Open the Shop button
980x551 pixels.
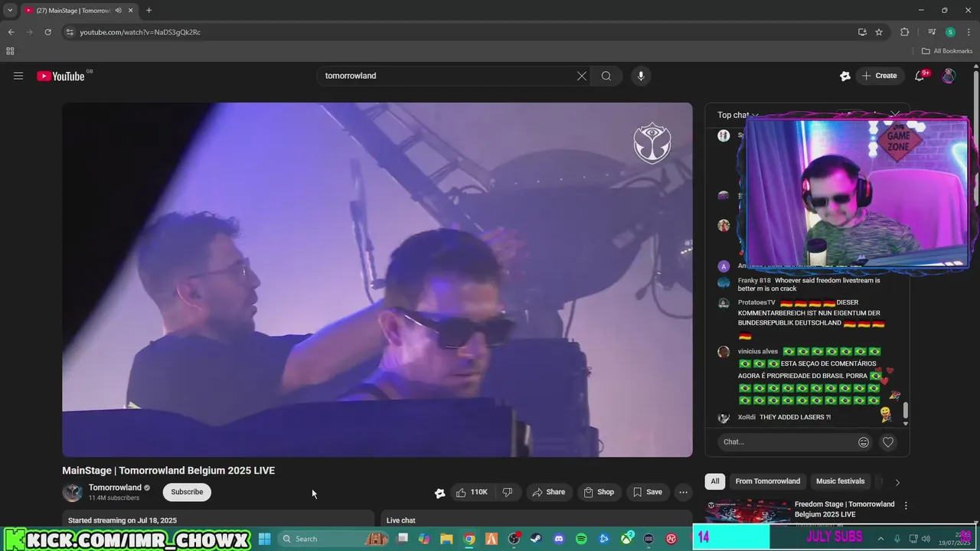tap(599, 492)
